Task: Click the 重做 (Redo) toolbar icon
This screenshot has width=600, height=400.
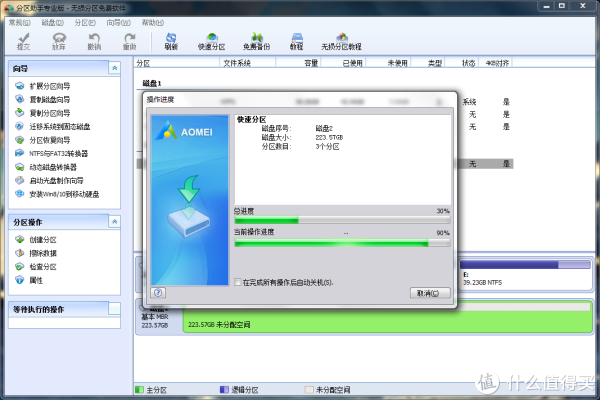Action: [129, 41]
